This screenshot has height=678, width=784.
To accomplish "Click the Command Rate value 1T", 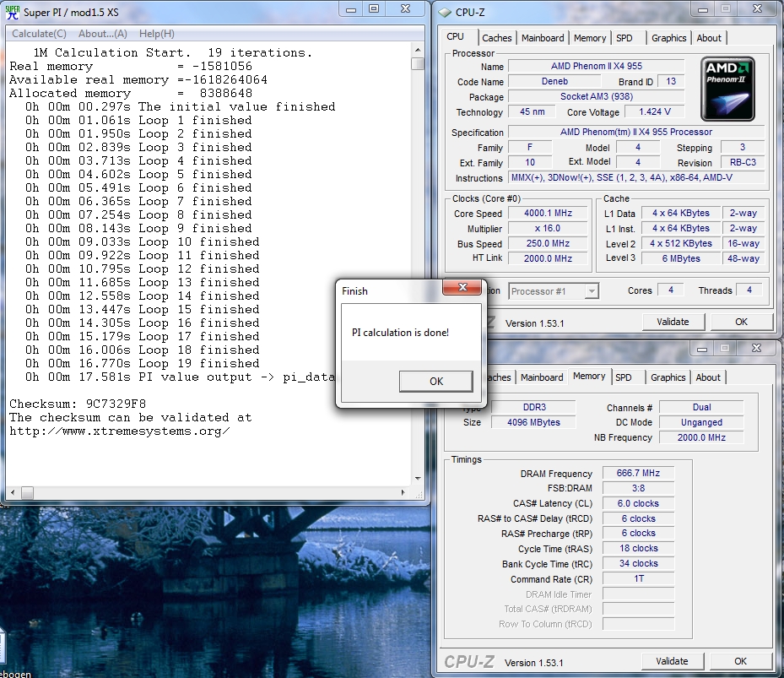I will click(x=638, y=579).
